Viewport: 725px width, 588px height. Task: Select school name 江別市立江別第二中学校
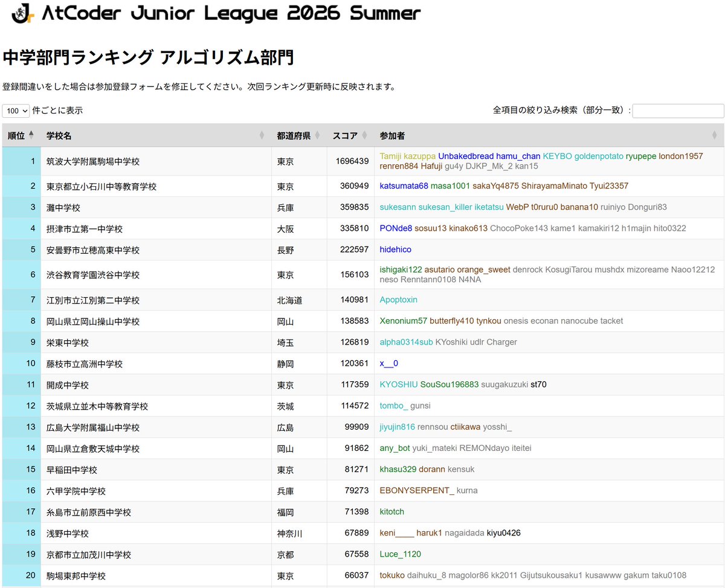(x=93, y=300)
